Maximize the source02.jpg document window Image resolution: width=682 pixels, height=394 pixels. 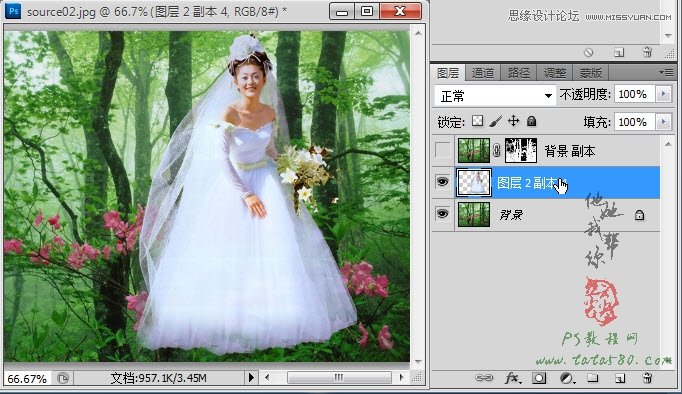[367, 11]
